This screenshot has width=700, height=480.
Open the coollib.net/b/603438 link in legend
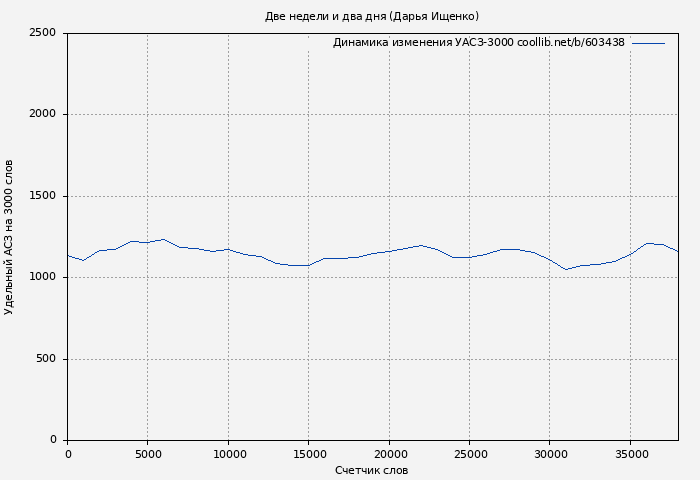click(x=571, y=43)
